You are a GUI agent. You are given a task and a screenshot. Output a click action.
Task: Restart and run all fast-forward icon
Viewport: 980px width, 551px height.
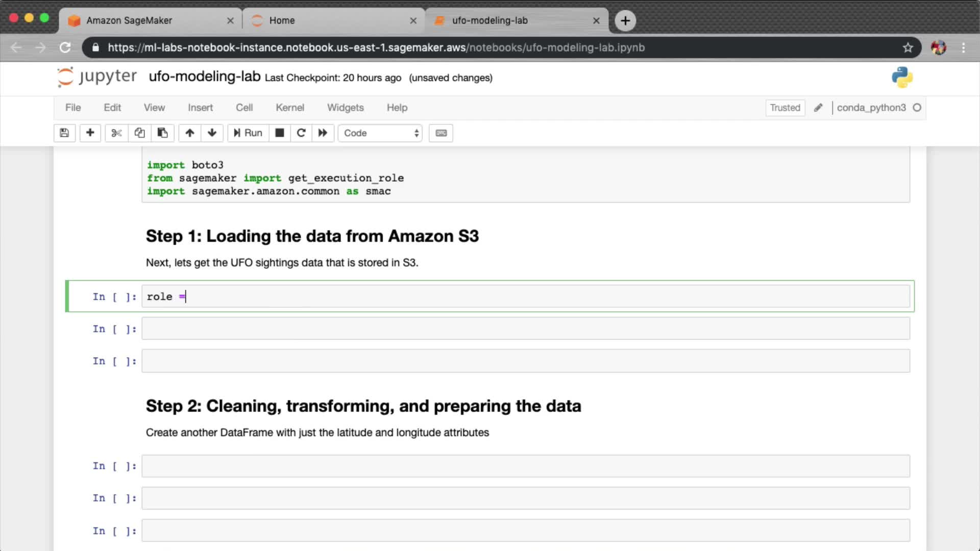(x=323, y=133)
